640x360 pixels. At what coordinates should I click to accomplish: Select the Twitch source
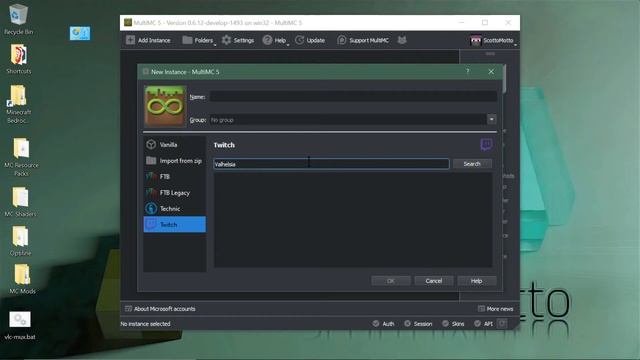click(x=175, y=224)
